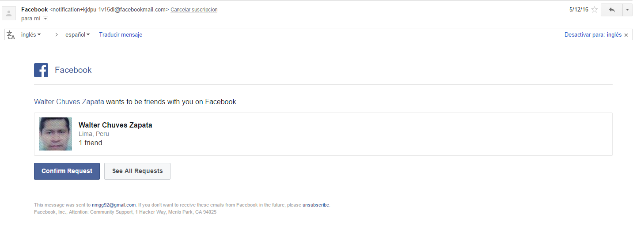The width and height of the screenshot is (644, 241).
Task: Open more reply options dropdown arrow
Action: click(627, 10)
